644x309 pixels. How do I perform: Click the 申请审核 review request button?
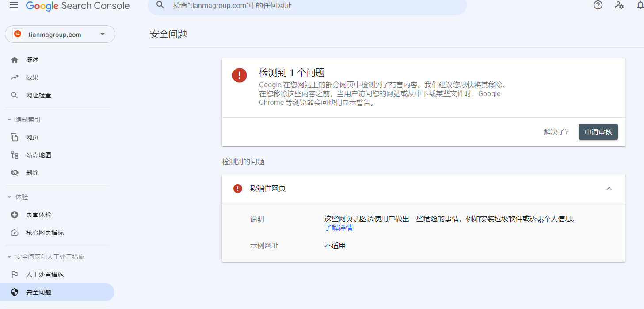pyautogui.click(x=598, y=131)
